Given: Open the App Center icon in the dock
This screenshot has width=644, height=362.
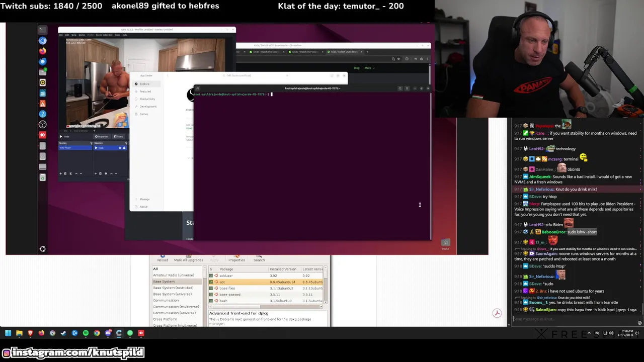Looking at the screenshot, I should (x=43, y=104).
